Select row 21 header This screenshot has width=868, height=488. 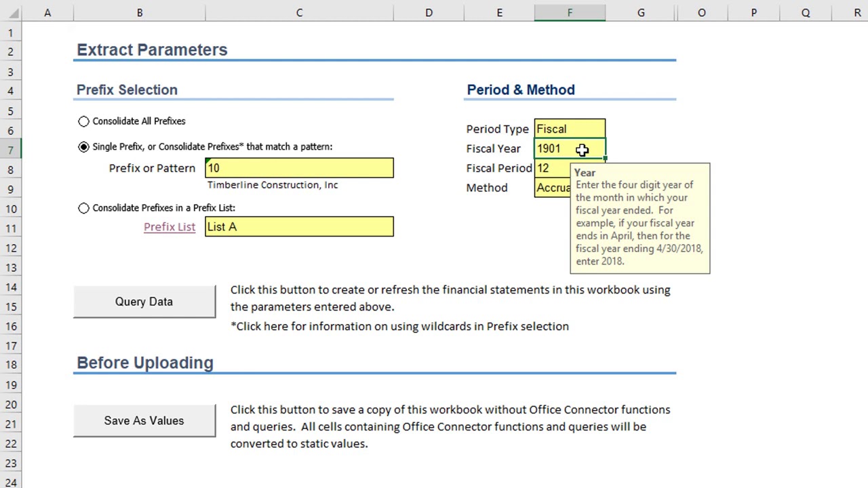(x=11, y=424)
